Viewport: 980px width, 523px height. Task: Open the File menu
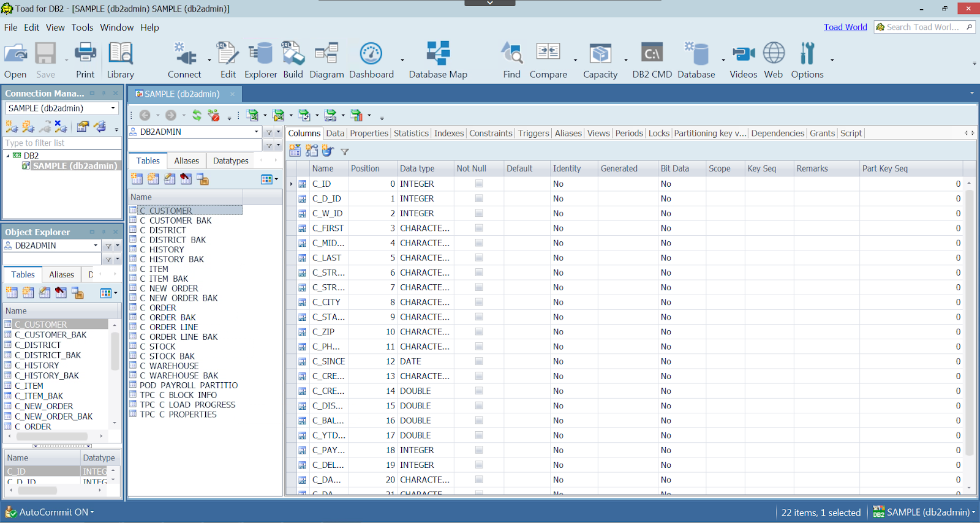pyautogui.click(x=10, y=28)
